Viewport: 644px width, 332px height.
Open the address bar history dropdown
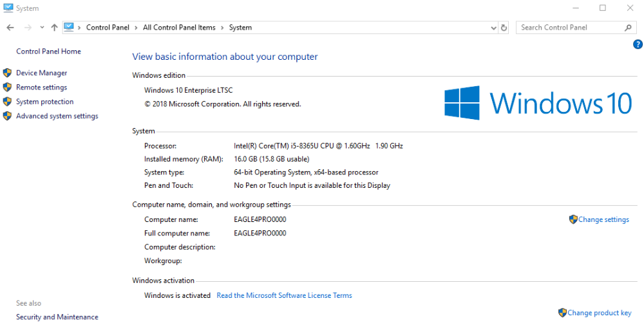pyautogui.click(x=494, y=28)
